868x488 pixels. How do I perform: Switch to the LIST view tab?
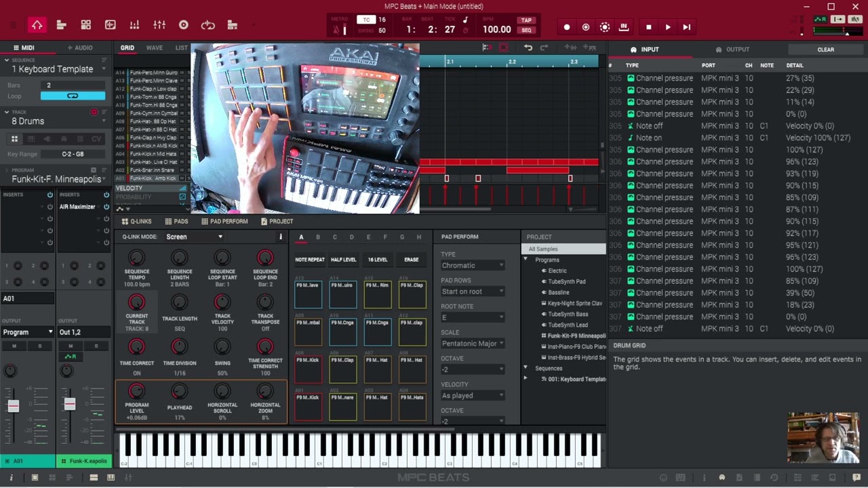click(181, 48)
